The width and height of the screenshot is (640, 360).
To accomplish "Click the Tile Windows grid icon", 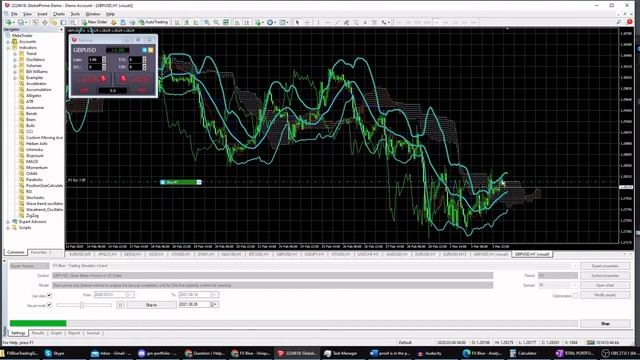I will 226,22.
